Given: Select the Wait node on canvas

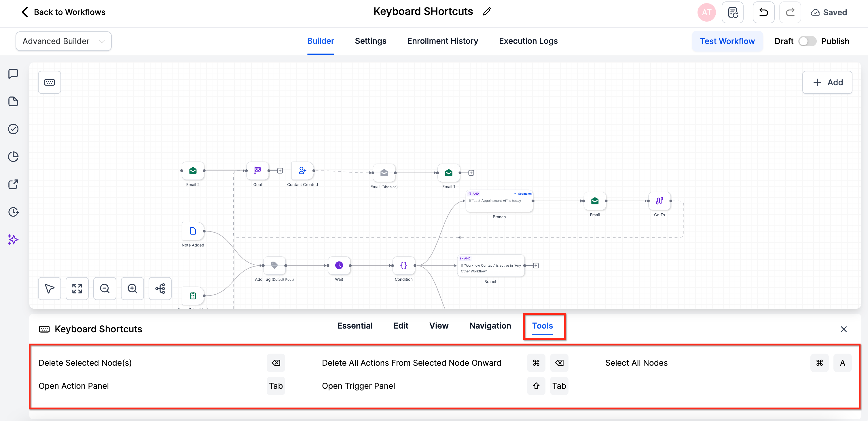Looking at the screenshot, I should tap(339, 266).
